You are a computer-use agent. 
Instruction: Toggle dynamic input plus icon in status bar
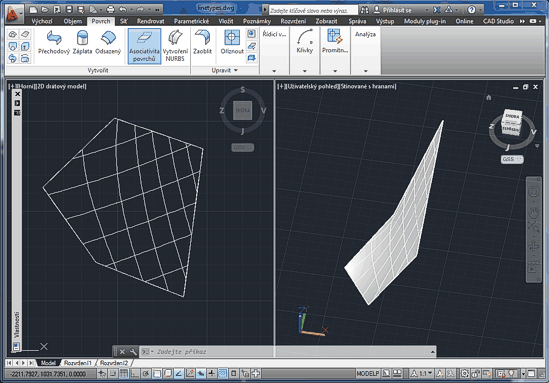point(211,374)
